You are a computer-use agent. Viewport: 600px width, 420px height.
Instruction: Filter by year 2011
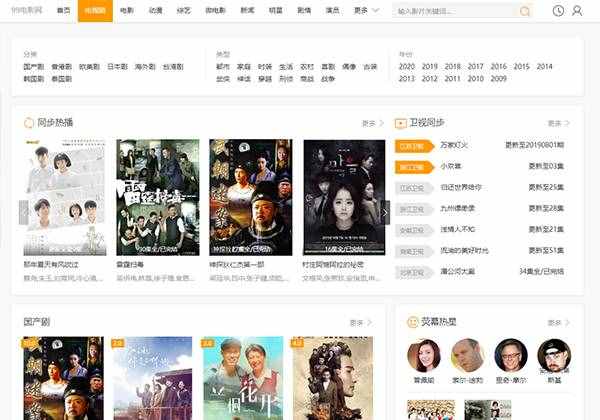[x=453, y=79]
